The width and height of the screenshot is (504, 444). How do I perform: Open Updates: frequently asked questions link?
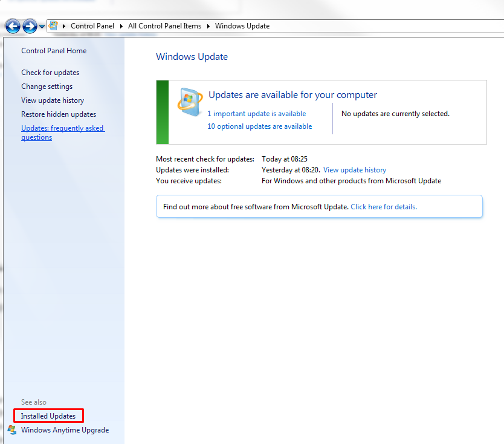[63, 132]
